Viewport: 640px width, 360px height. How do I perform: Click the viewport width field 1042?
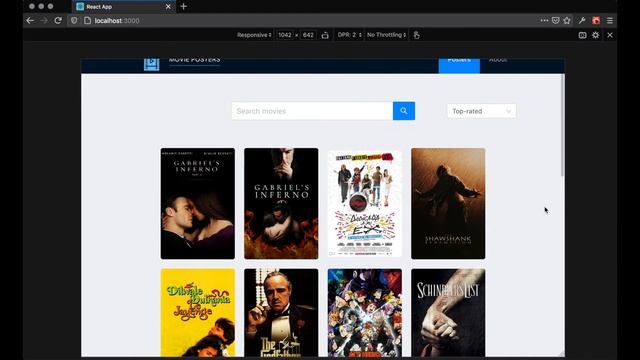[284, 35]
